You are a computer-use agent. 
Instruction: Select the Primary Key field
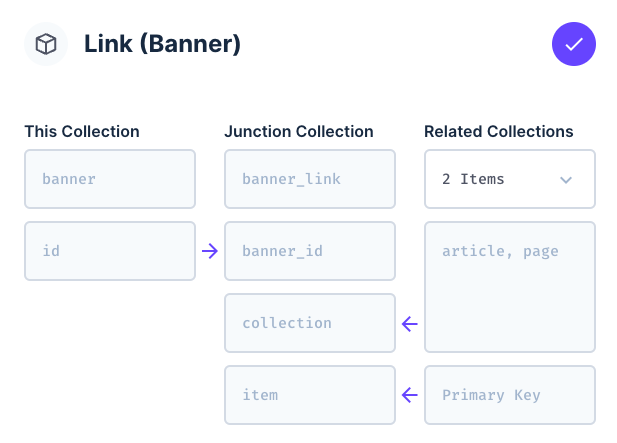(x=510, y=395)
